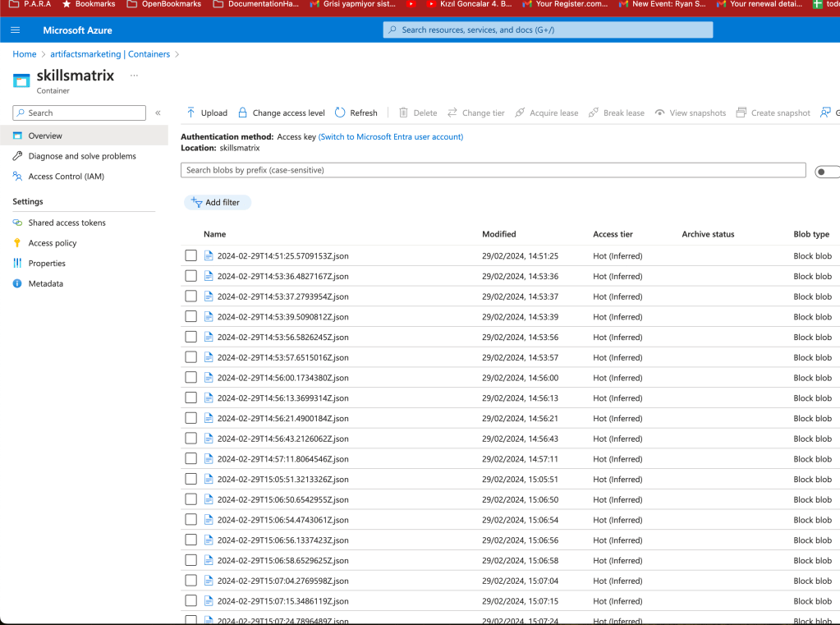
Task: Check the box for 2024-02-29T14:53:37.2793954Z.json
Action: tap(190, 296)
